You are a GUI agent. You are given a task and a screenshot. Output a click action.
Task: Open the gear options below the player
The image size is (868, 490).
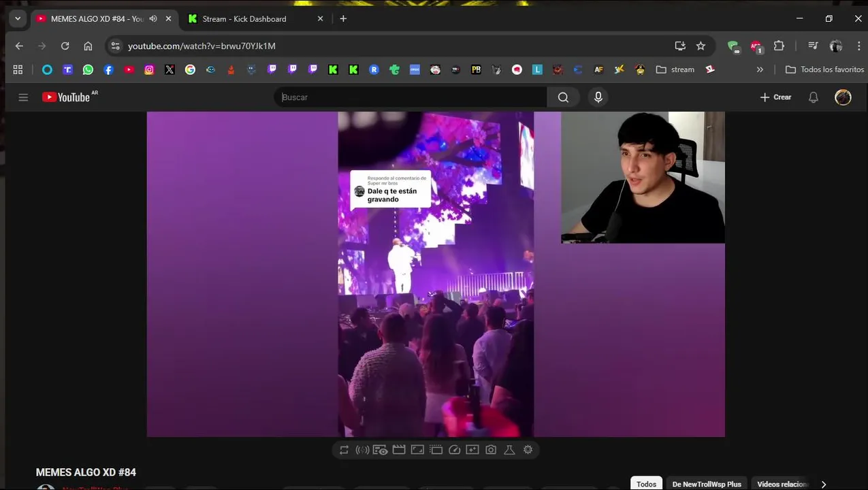[x=528, y=450]
